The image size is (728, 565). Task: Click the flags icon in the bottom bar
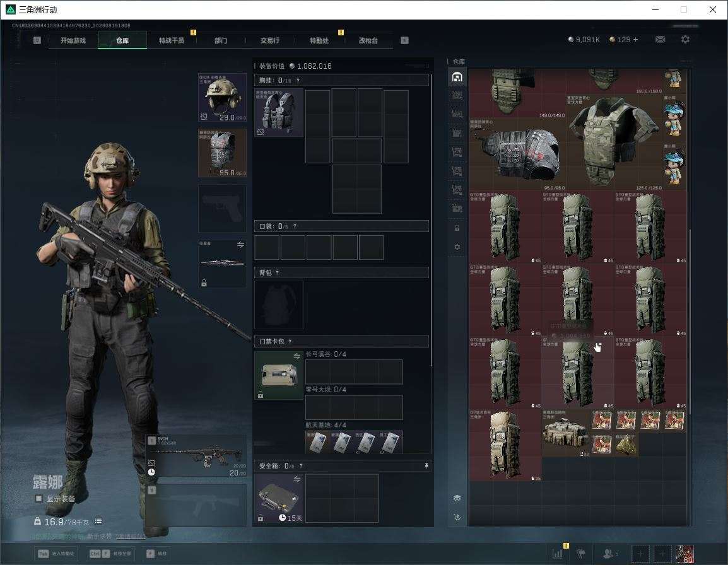pos(581,553)
